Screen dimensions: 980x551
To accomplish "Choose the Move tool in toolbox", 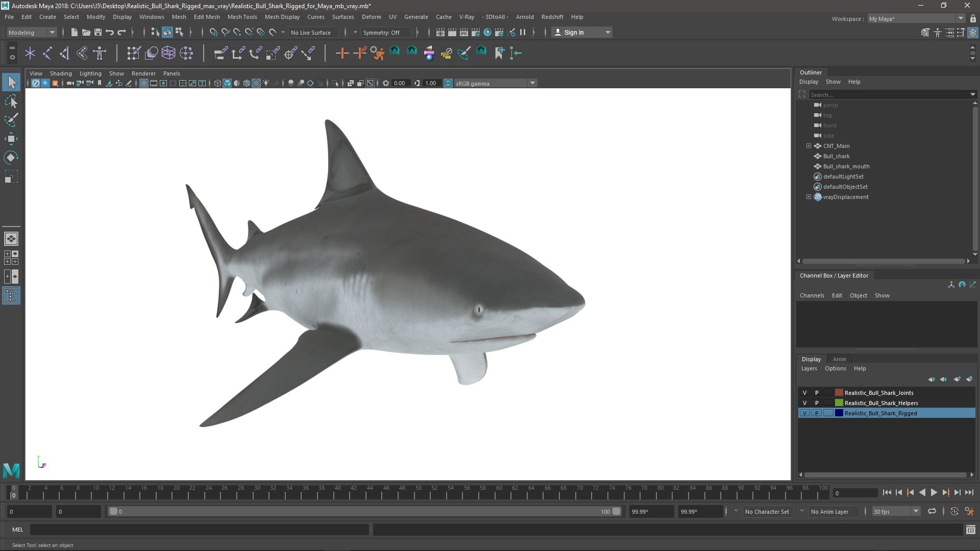I will click(x=11, y=139).
